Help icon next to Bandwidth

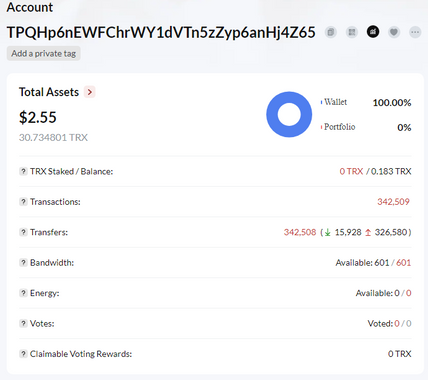(23, 263)
